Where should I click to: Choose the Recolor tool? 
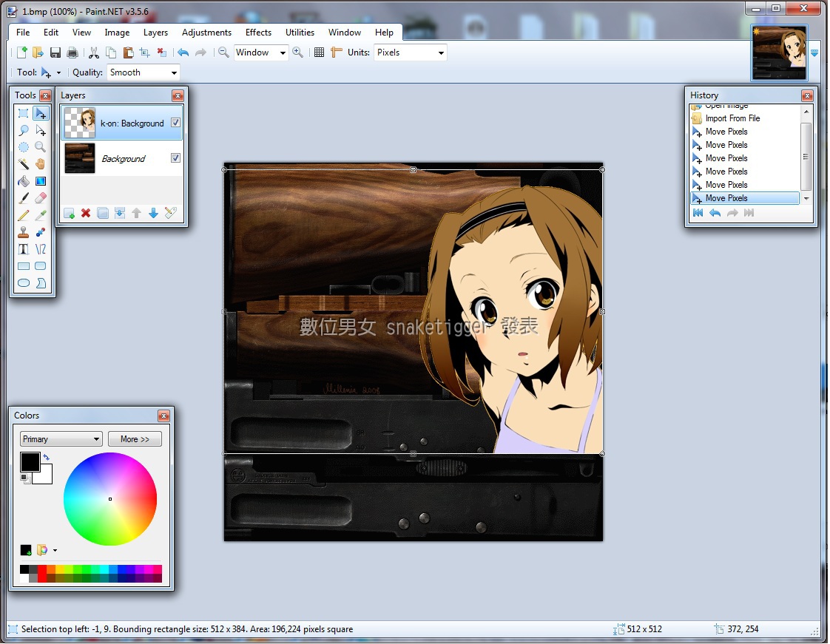coord(40,231)
